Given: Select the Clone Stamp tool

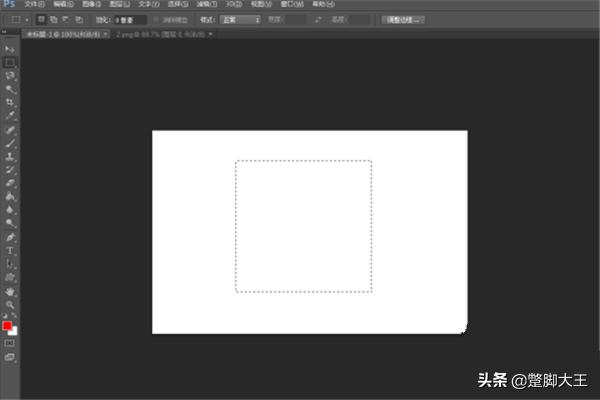Looking at the screenshot, I should click(10, 157).
